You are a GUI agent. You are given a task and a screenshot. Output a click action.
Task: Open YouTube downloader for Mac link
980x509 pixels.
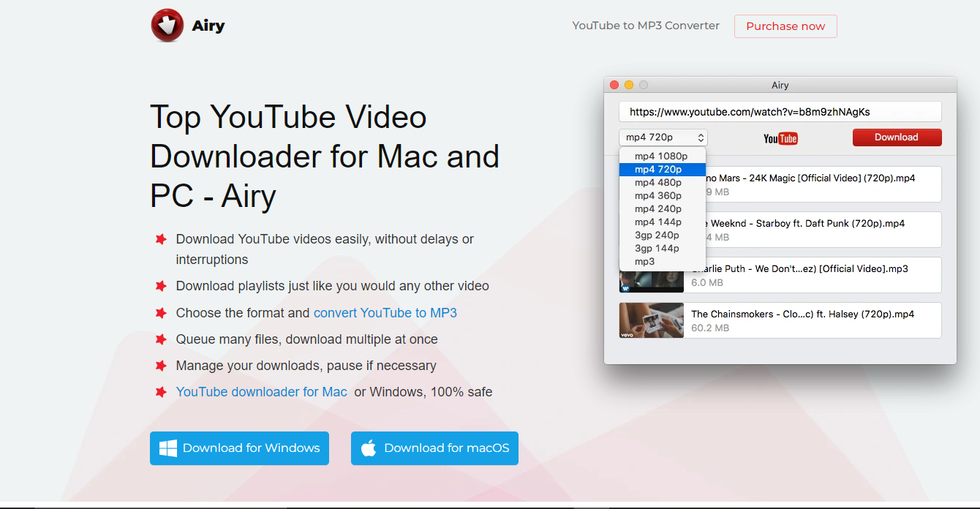(262, 392)
